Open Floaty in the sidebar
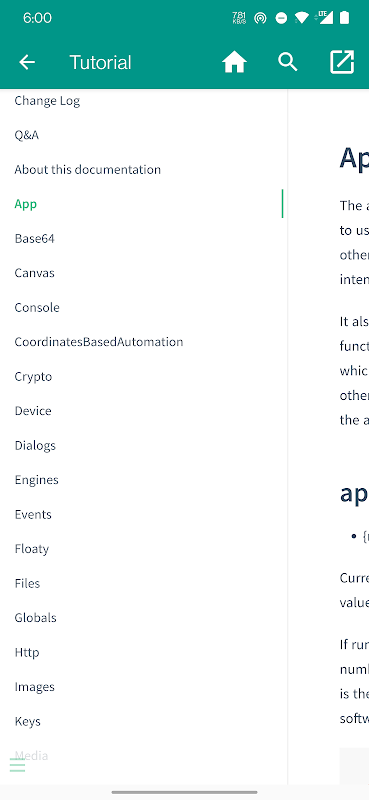 pyautogui.click(x=32, y=549)
